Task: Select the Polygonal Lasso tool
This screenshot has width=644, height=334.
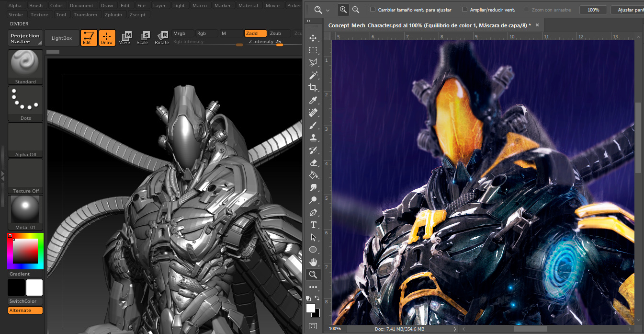Action: click(313, 63)
